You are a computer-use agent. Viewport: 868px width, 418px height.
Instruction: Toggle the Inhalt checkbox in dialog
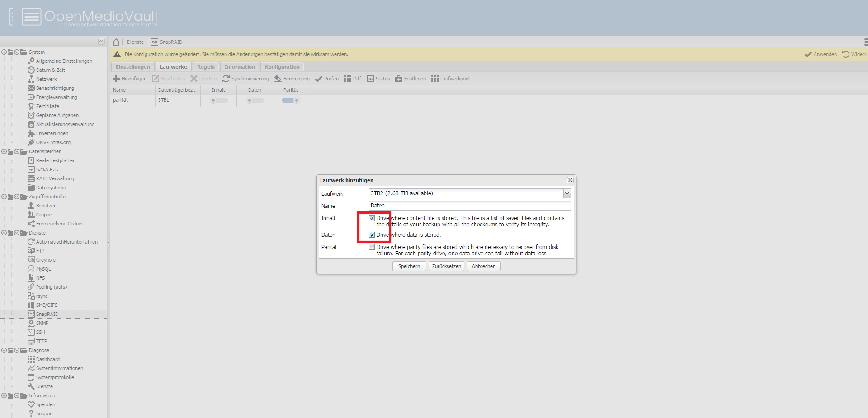372,218
